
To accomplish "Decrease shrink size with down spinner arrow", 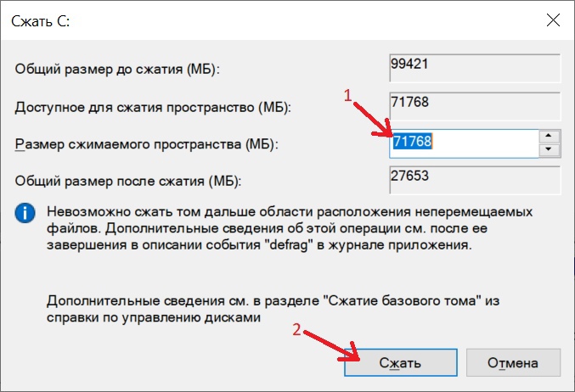I will pyautogui.click(x=550, y=150).
